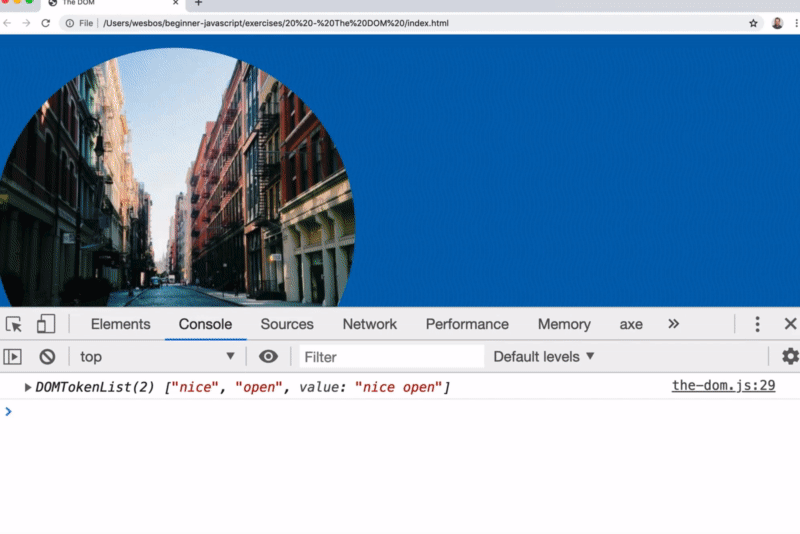800x534 pixels.
Task: Click the circular street photo
Action: coord(175,180)
